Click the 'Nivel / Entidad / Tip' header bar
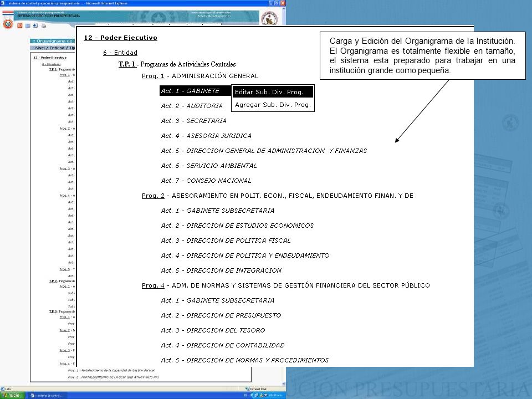532x399 pixels. (53, 48)
